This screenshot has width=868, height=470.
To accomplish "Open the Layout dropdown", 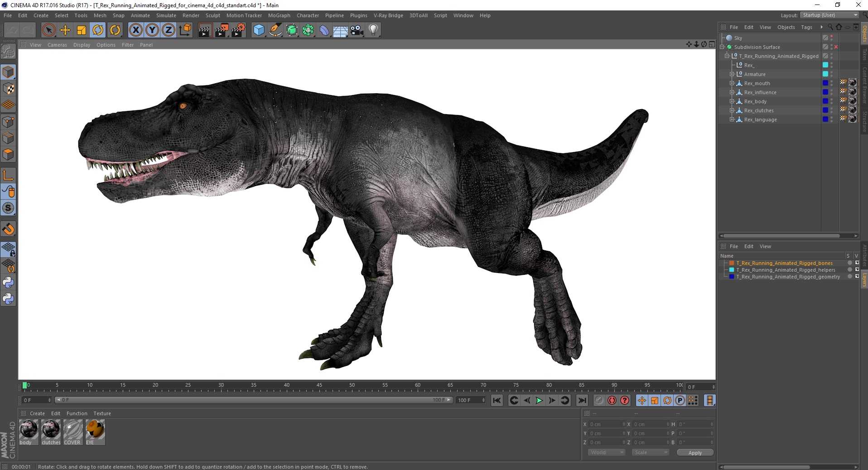I will (x=829, y=15).
